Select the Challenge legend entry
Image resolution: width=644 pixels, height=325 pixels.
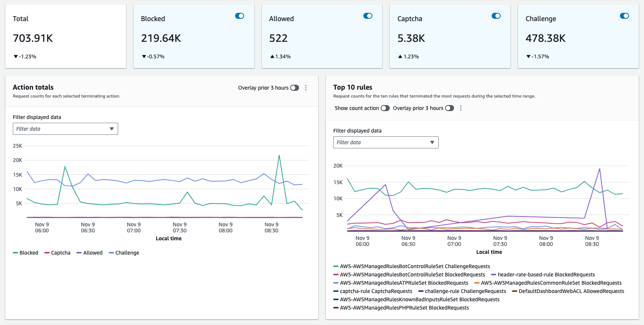(x=127, y=253)
